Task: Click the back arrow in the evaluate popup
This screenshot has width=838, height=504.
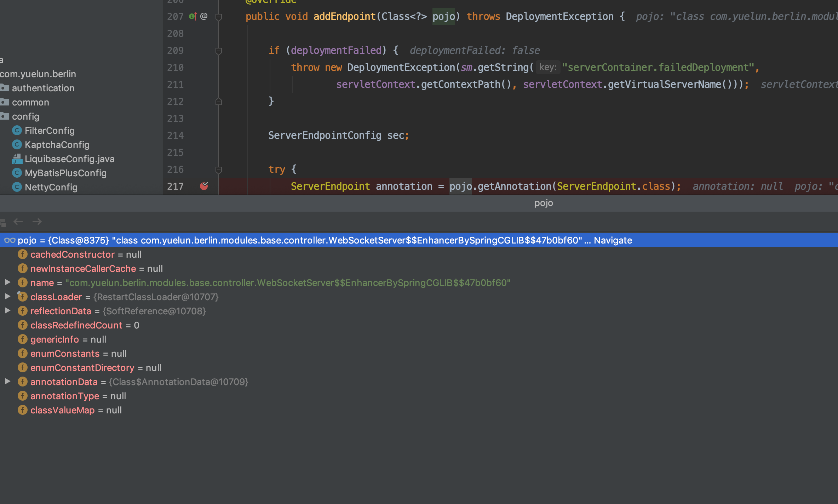Action: point(18,222)
